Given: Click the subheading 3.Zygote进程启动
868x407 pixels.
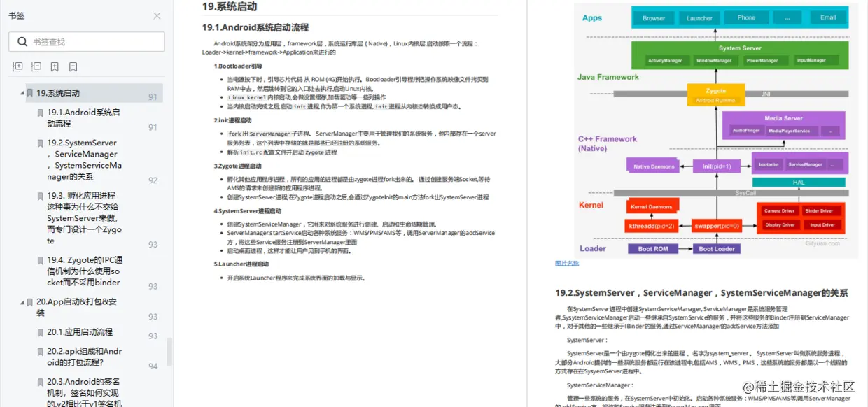Looking at the screenshot, I should click(237, 166).
